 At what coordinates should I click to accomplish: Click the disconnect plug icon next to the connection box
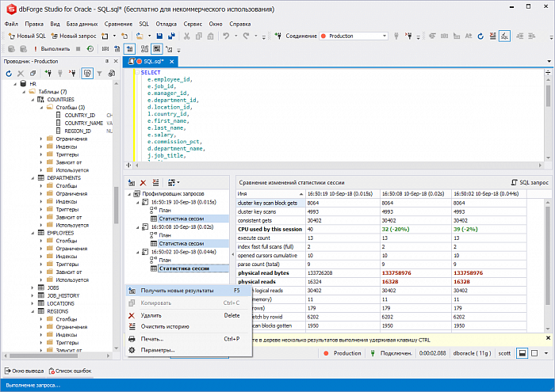(409, 36)
